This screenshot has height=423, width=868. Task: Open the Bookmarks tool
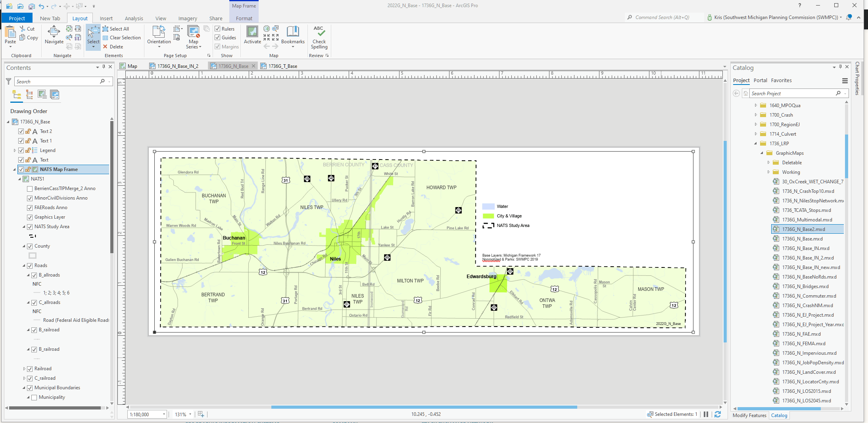click(293, 32)
